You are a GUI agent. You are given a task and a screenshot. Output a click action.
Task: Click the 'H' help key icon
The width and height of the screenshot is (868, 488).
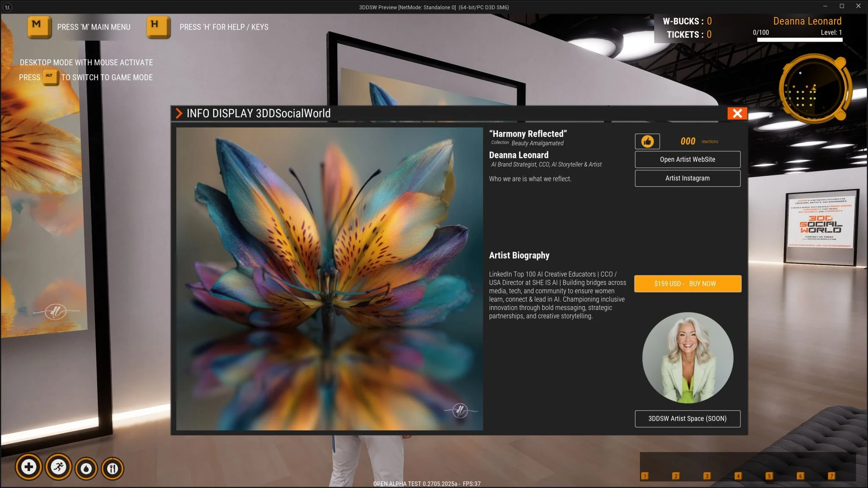point(158,26)
